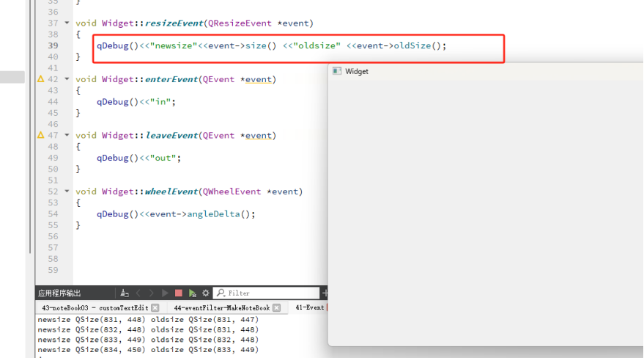The width and height of the screenshot is (644, 358).
Task: Collapse the resizeEvent function fold arrow
Action: click(x=67, y=23)
